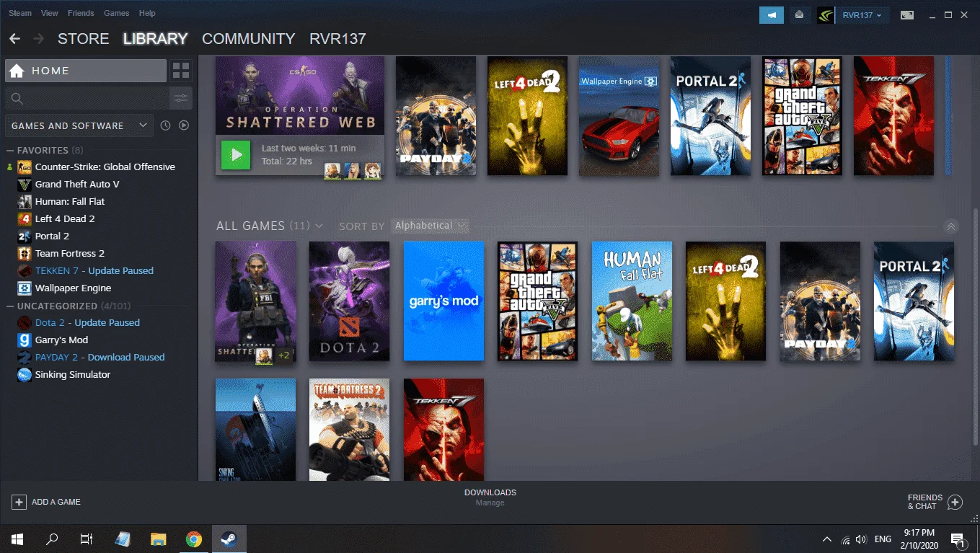Click the Left 4 Dead 2 sidebar icon
The height and width of the screenshot is (553, 980).
(x=25, y=218)
